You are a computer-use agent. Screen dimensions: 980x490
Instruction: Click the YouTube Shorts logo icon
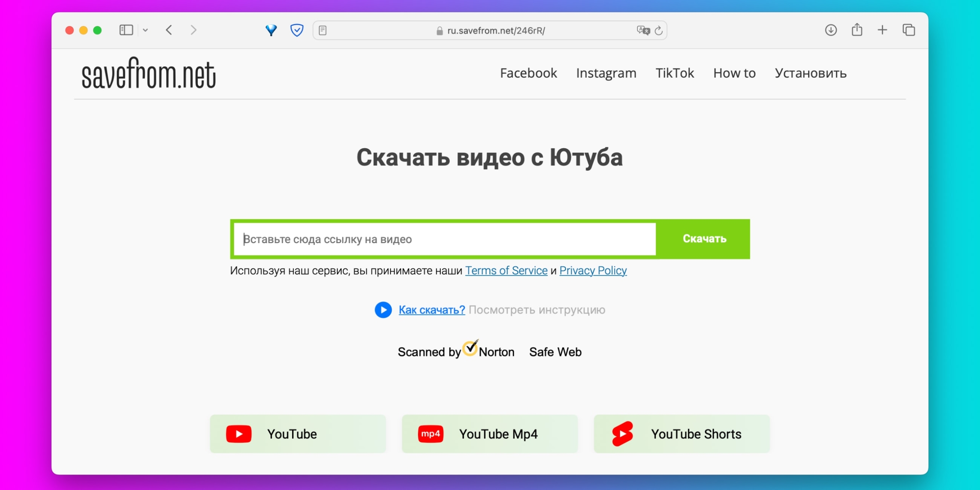[x=622, y=434]
